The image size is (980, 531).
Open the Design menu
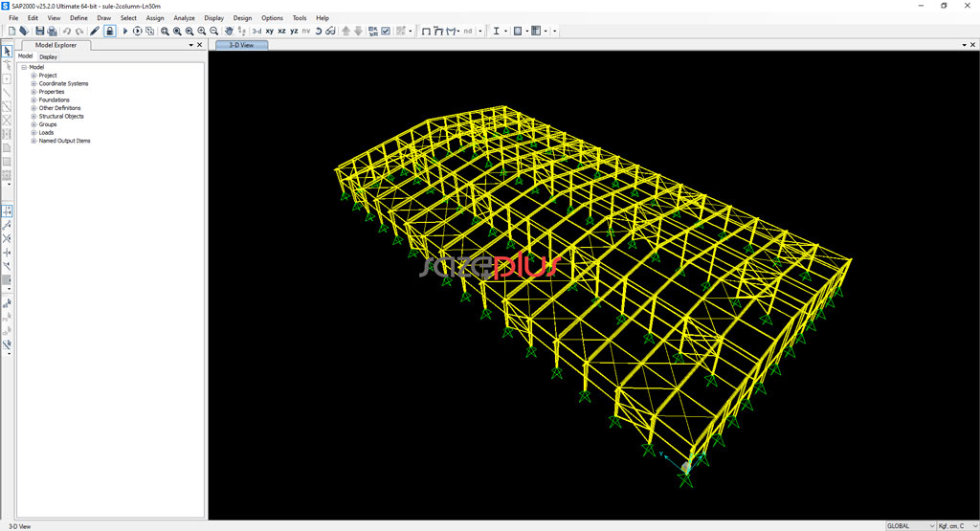coord(242,18)
